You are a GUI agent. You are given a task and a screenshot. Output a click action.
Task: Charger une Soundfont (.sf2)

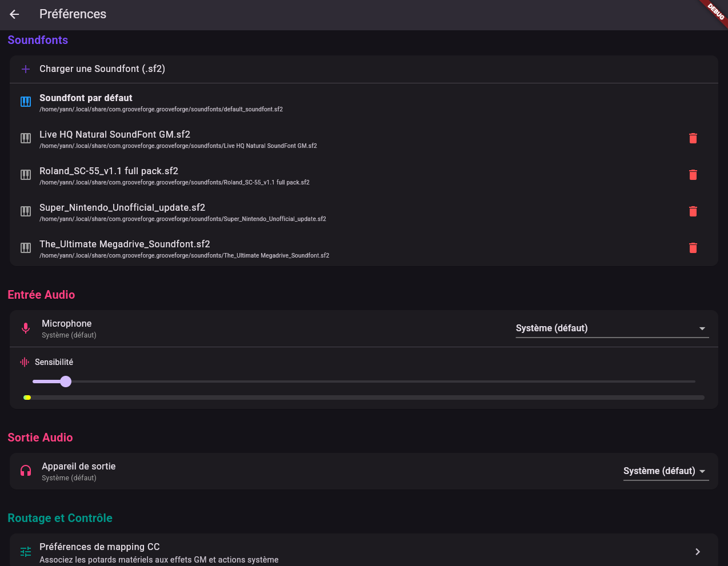[102, 69]
